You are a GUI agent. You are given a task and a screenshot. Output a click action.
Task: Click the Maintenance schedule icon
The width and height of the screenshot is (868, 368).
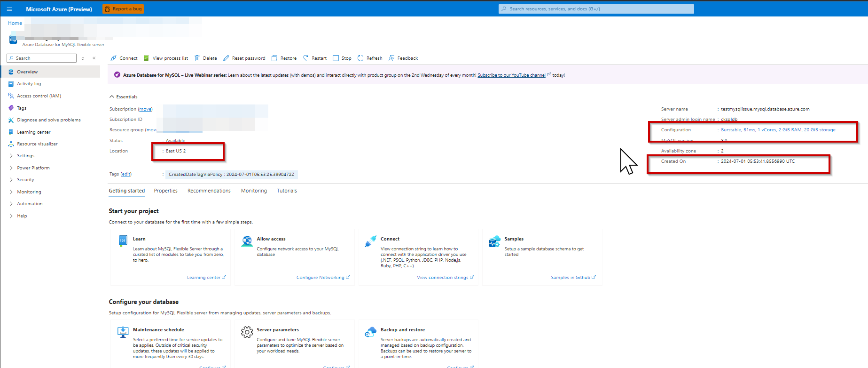(123, 332)
